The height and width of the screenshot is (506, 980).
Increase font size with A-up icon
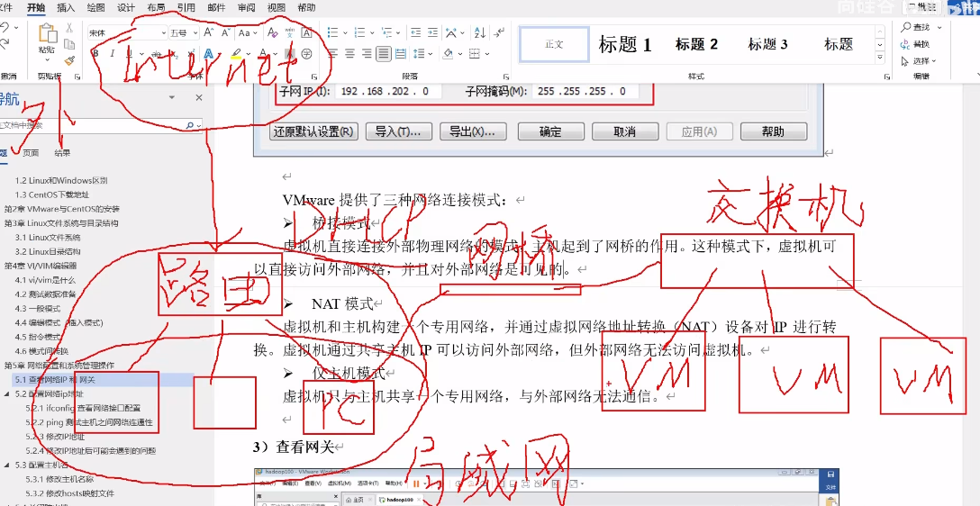(209, 32)
